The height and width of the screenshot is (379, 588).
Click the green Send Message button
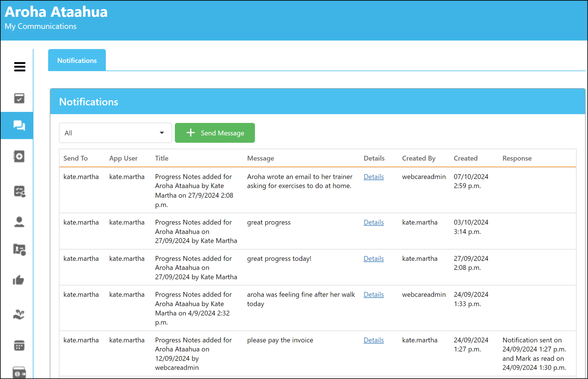[215, 133]
